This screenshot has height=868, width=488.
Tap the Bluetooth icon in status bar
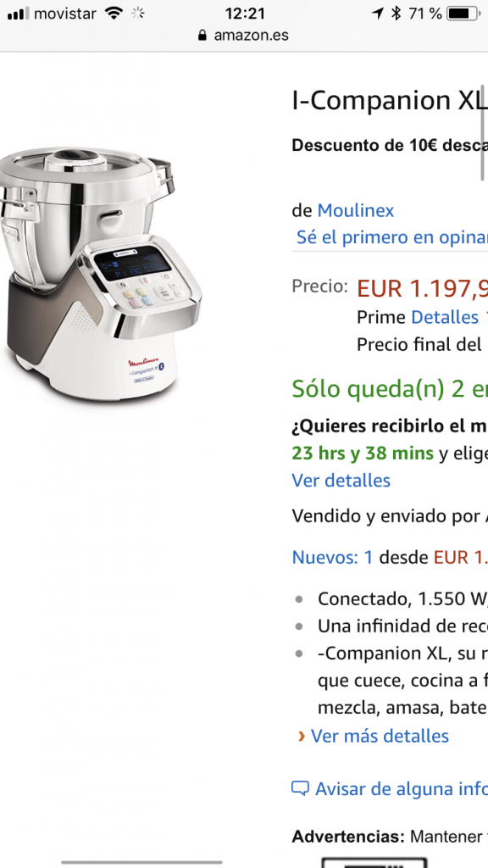(396, 14)
